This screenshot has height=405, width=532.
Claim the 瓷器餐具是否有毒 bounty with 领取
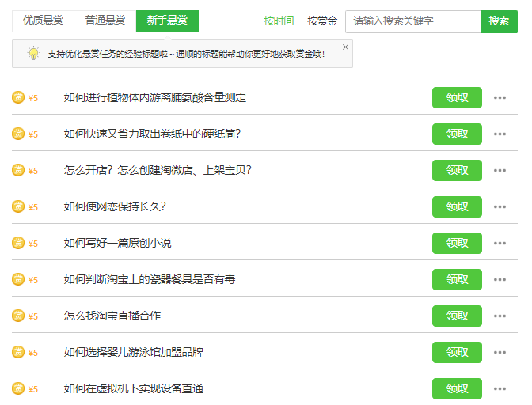(457, 279)
